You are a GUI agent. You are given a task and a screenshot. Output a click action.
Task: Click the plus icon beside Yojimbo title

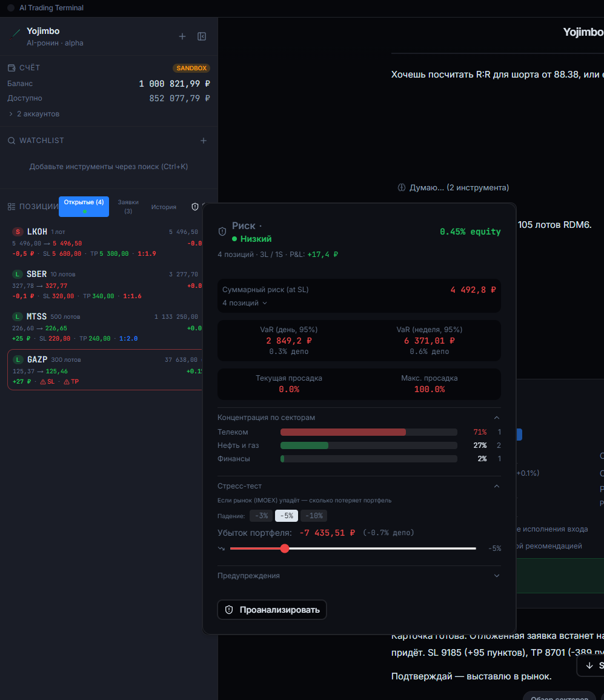pyautogui.click(x=182, y=36)
